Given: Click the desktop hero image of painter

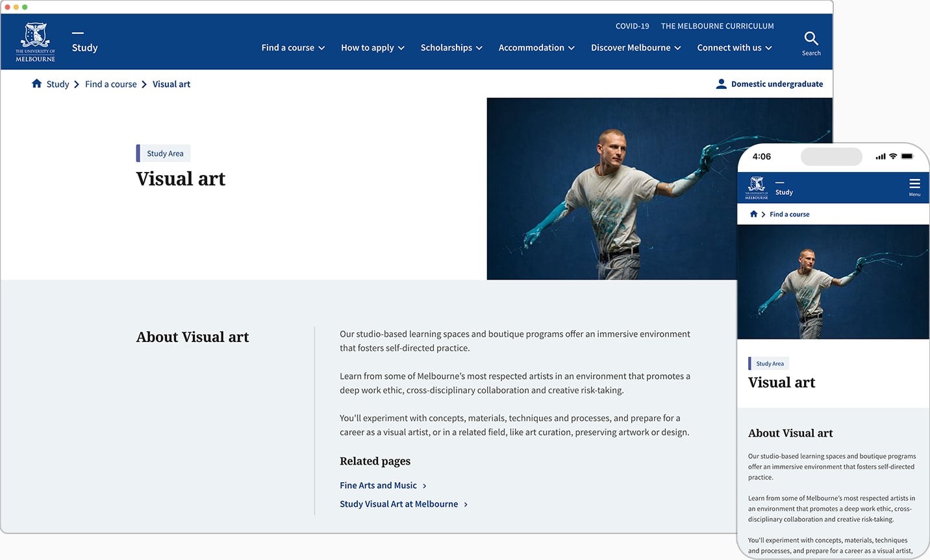Looking at the screenshot, I should coord(610,188).
